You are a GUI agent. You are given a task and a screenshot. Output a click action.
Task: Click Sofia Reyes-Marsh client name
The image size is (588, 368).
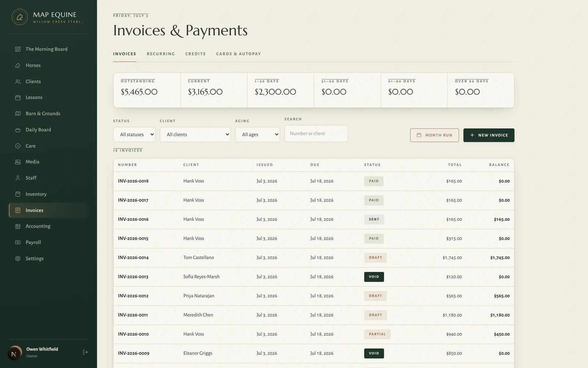(x=201, y=277)
